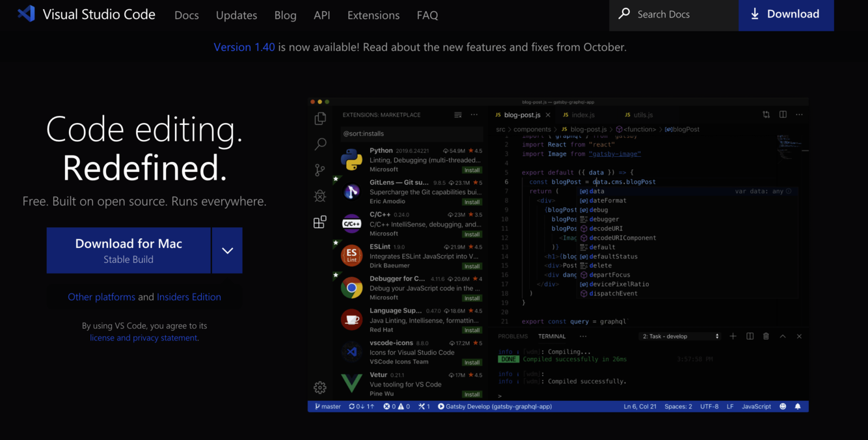Open the Version 1.40 link
The height and width of the screenshot is (440, 868).
point(244,47)
